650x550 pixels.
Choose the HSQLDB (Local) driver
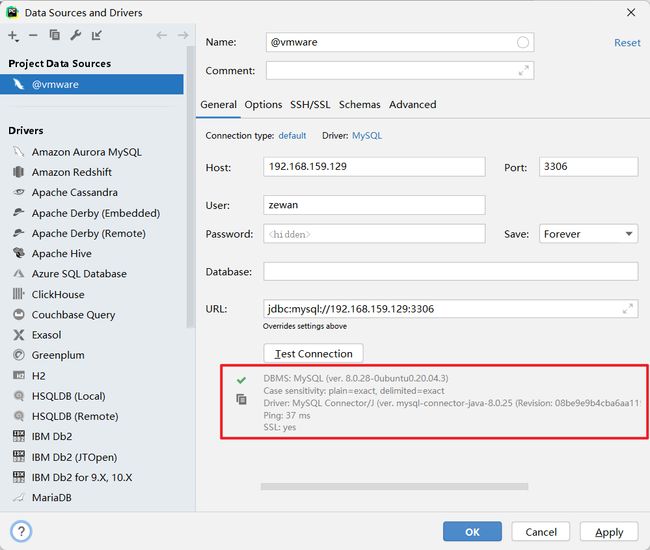68,396
